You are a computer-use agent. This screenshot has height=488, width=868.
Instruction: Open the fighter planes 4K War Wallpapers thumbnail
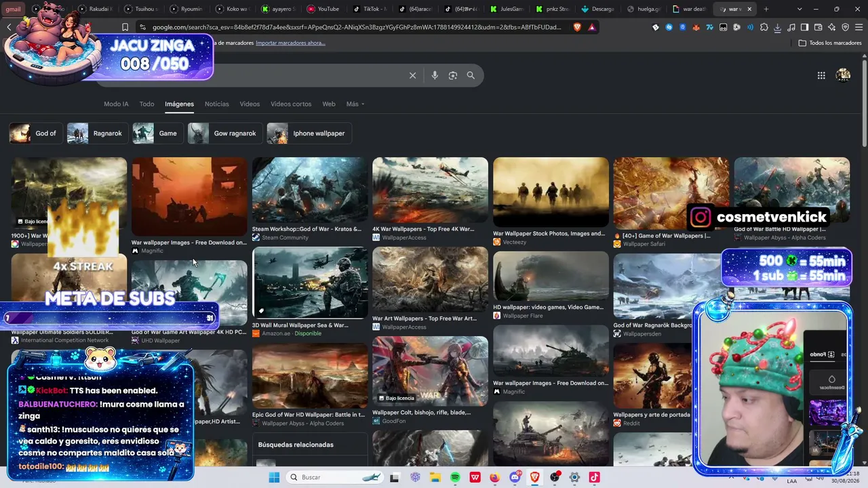[x=430, y=190]
